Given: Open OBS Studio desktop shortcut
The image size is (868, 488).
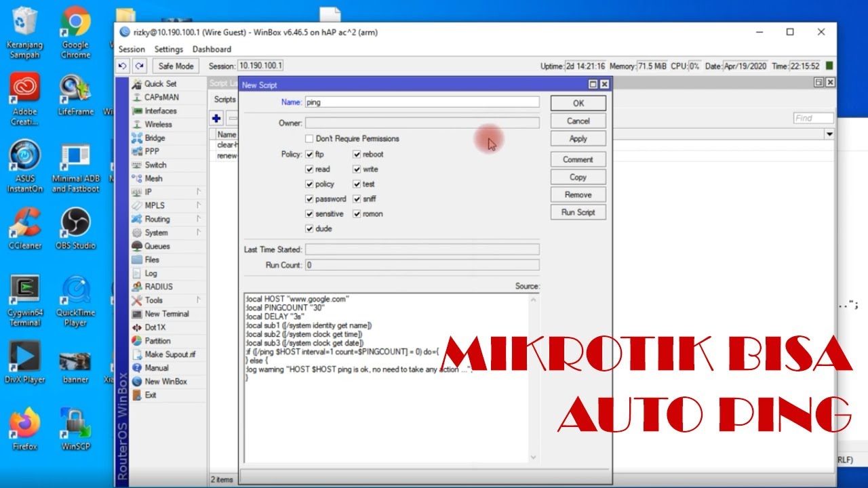Looking at the screenshot, I should (75, 229).
